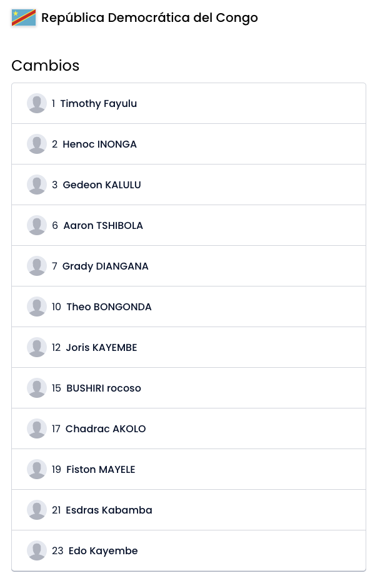The width and height of the screenshot is (380, 588).
Task: Click Chadrac AKOLO's profile avatar
Action: point(37,428)
